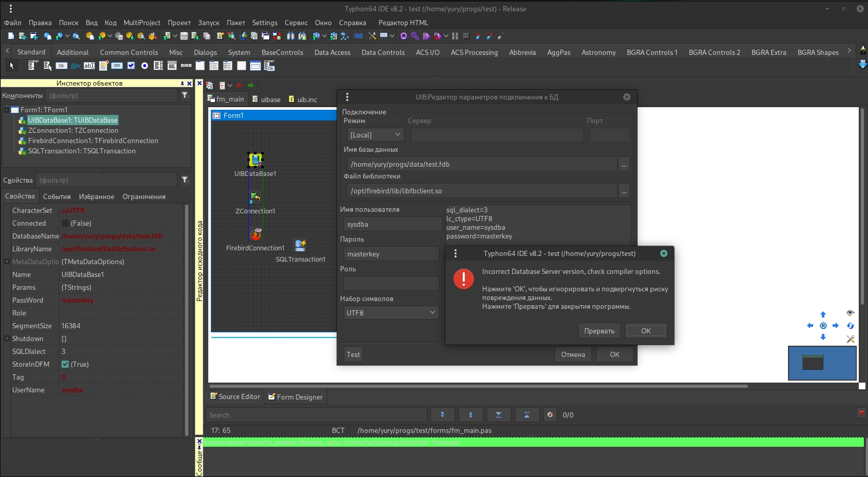Open dropdown arrow next to Run icon
This screenshot has width=868, height=477.
pyautogui.click(x=446, y=36)
